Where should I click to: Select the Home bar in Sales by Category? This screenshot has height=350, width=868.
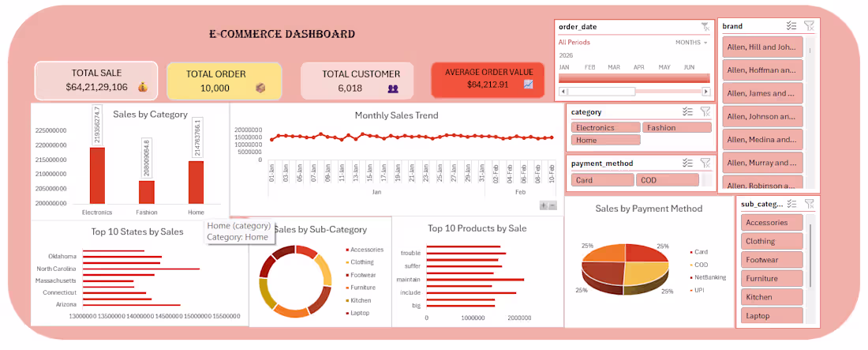point(196,183)
